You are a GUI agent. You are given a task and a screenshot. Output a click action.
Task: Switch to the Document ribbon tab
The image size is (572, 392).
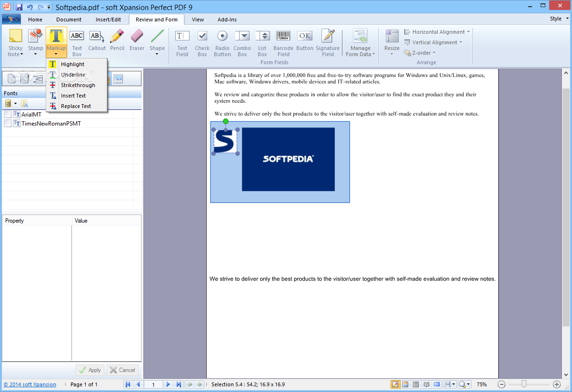(x=69, y=20)
